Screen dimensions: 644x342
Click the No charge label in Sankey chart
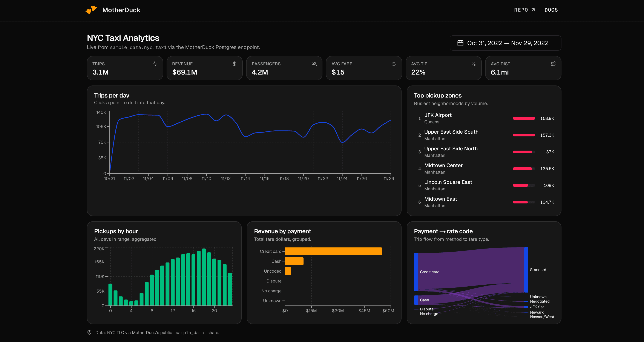(x=429, y=314)
